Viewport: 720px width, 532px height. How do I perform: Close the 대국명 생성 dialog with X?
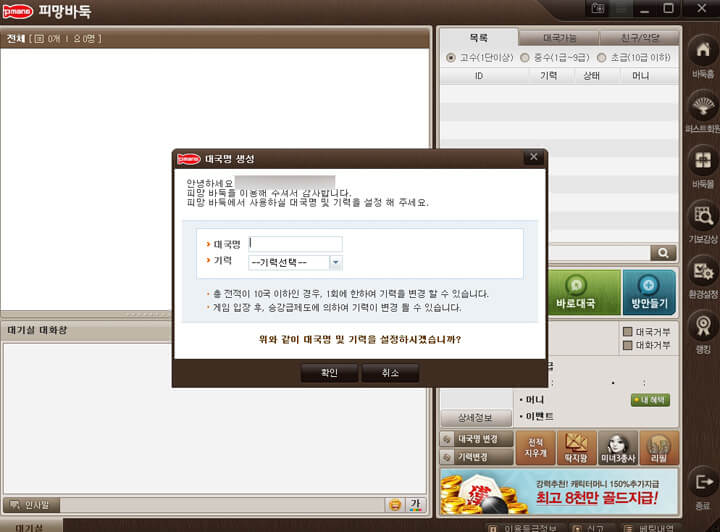click(534, 157)
